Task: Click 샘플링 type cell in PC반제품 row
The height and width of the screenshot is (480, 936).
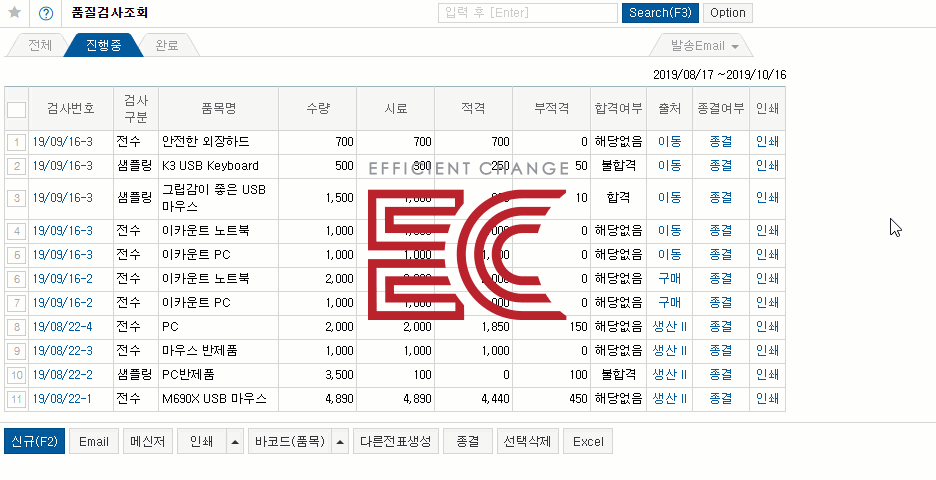Action: pos(134,375)
